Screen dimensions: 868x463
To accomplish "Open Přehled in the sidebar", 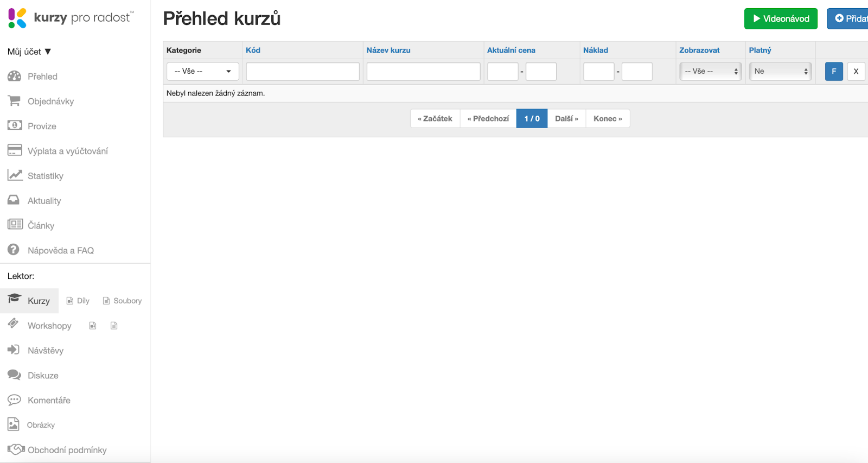I will click(42, 77).
